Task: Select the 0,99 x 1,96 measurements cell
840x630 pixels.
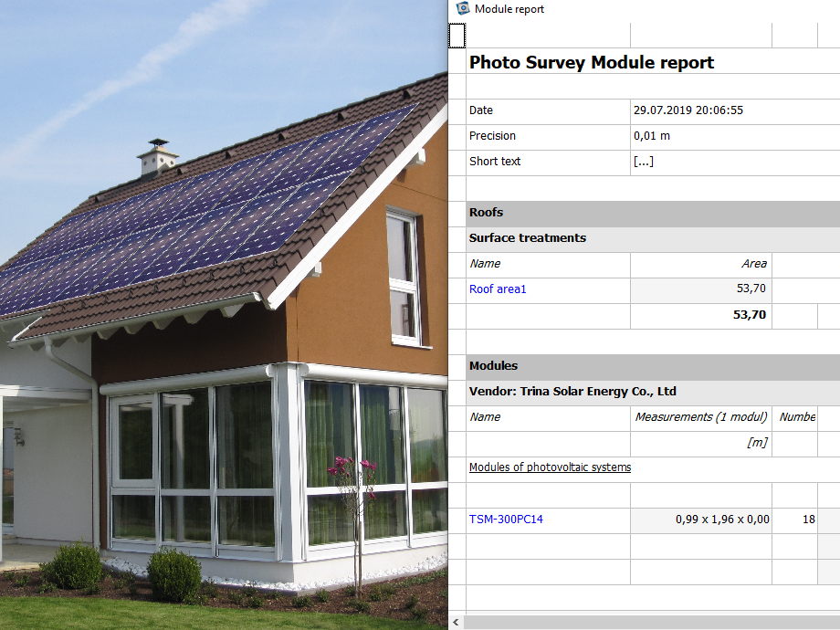Action: [x=721, y=520]
